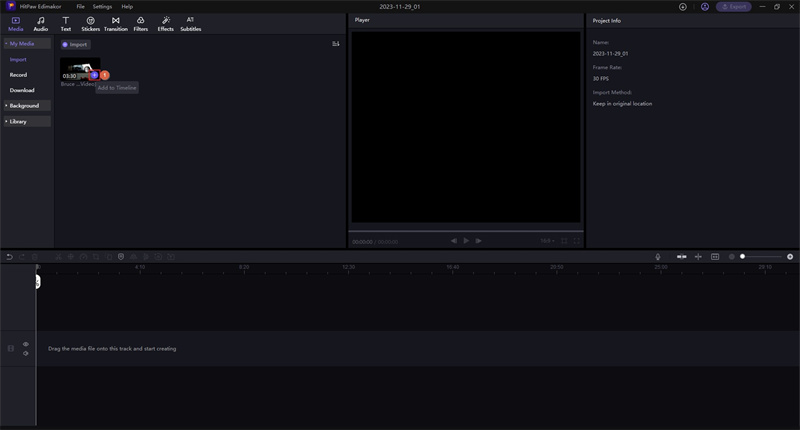
Task: Select the Bruce video thumbnail
Action: coord(80,69)
